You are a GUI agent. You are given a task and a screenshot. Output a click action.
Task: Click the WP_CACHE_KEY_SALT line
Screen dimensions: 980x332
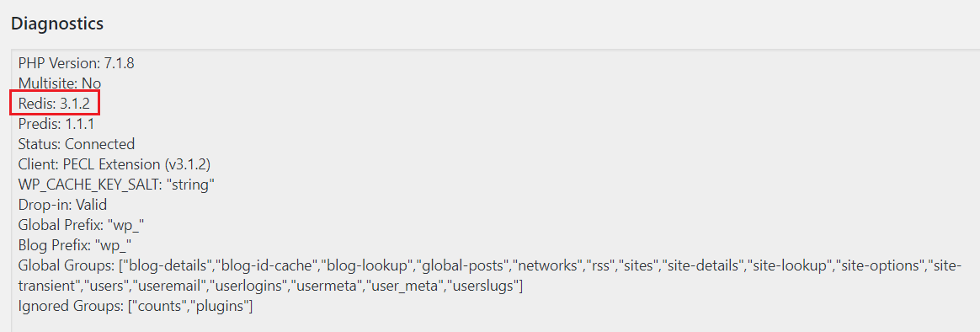pyautogui.click(x=117, y=185)
